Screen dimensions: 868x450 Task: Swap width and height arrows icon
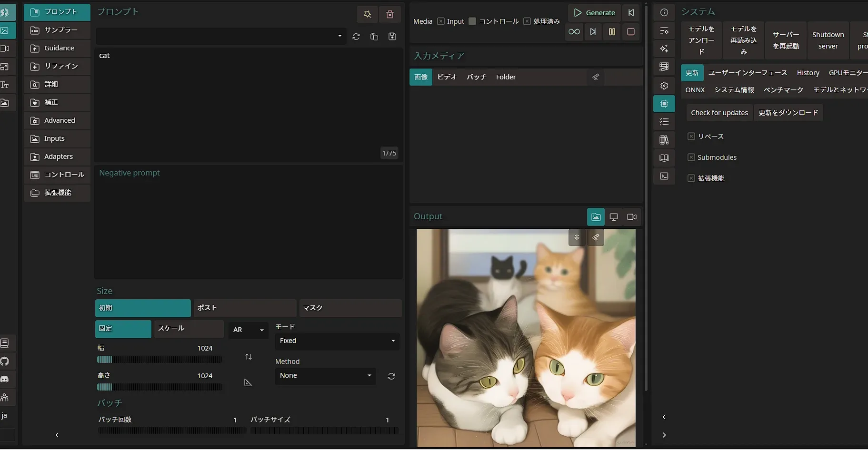point(249,357)
